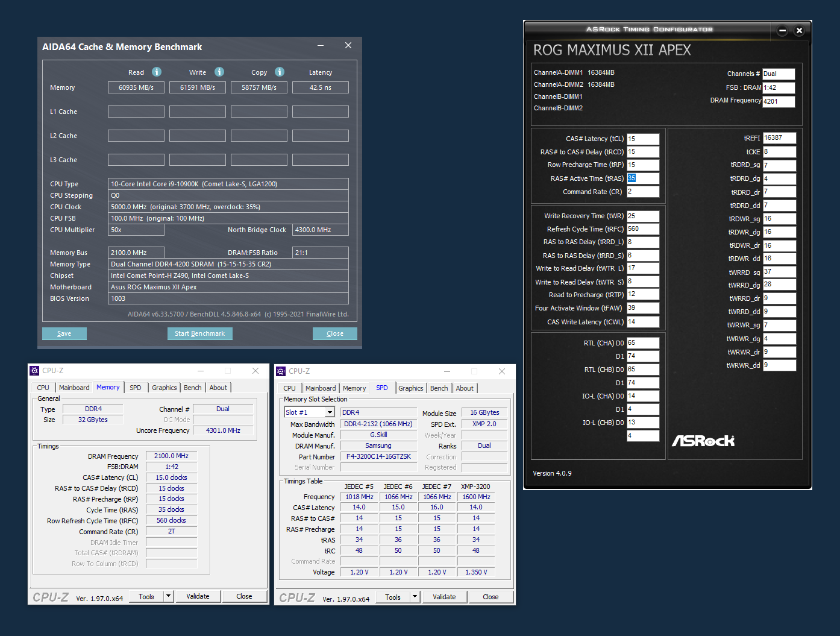
Task: Open the About tab in CPU-Z Memory window
Action: pyautogui.click(x=218, y=388)
